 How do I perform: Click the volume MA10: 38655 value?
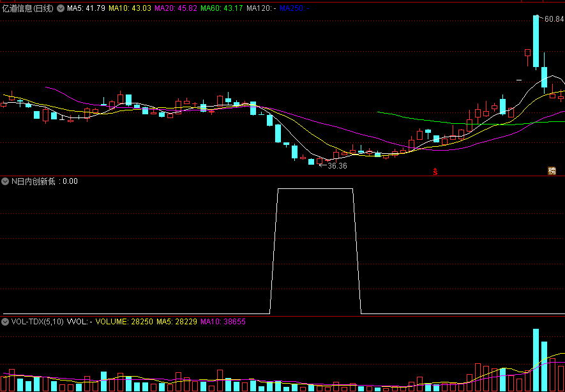tap(223, 322)
